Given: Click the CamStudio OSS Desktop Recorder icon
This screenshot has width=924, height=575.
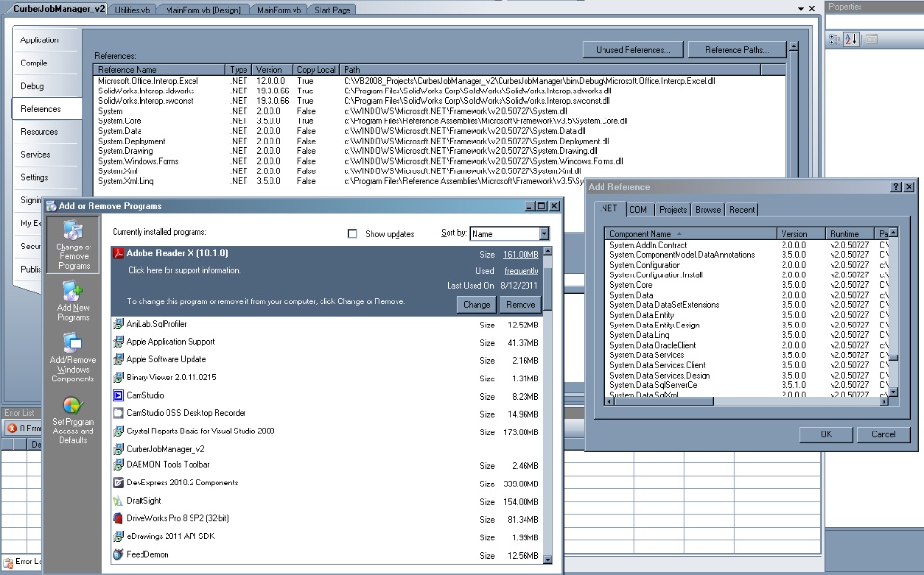Looking at the screenshot, I should [x=117, y=413].
